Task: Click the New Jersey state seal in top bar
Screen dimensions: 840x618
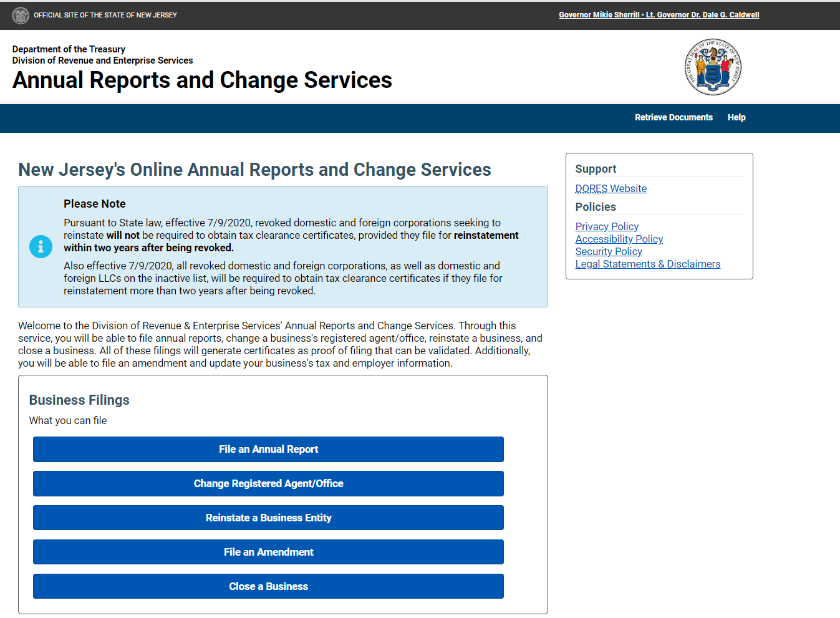Action: [x=21, y=15]
